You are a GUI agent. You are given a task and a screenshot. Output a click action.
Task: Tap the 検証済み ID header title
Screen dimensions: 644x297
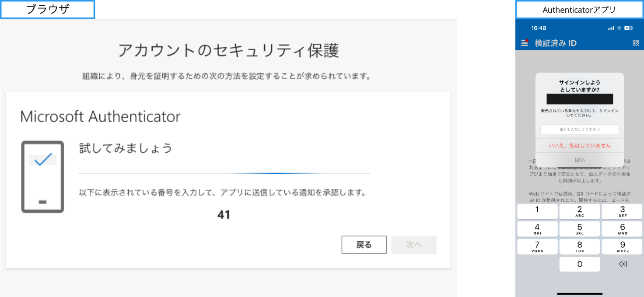tap(556, 43)
